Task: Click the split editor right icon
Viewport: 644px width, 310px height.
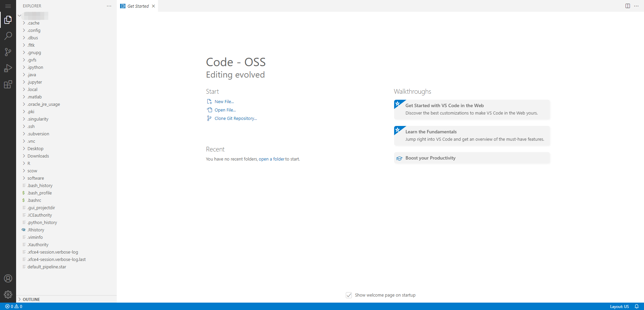Action: pyautogui.click(x=628, y=6)
